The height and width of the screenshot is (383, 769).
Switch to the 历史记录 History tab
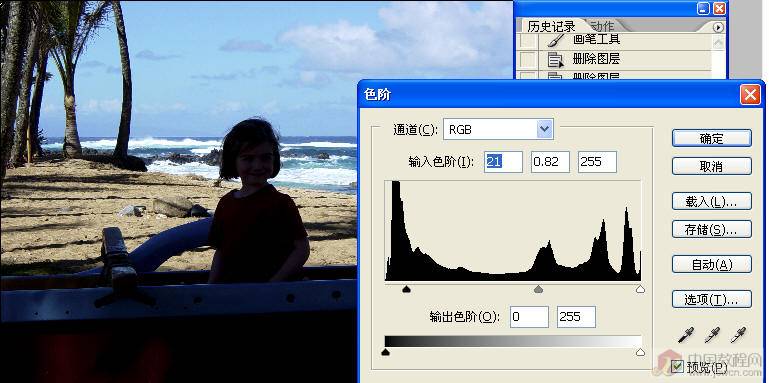click(551, 26)
